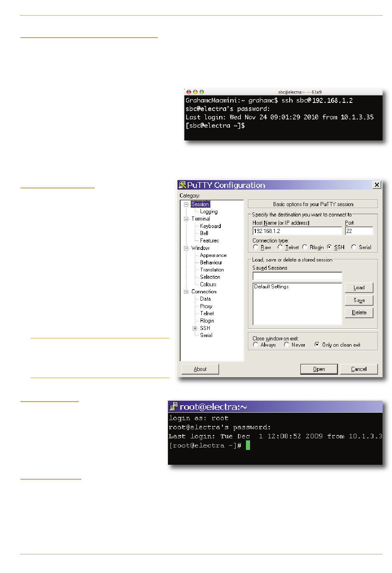The image size is (392, 573).
Task: Click the [sbc@electra ~]$ prompt line
Action: click(215, 126)
